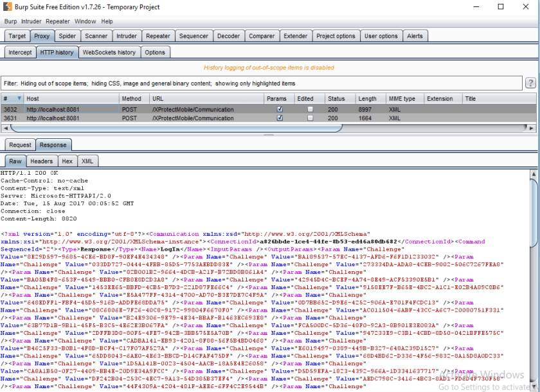This screenshot has width=540, height=392.
Task: Open the Intruder menu
Action: [x=31, y=21]
